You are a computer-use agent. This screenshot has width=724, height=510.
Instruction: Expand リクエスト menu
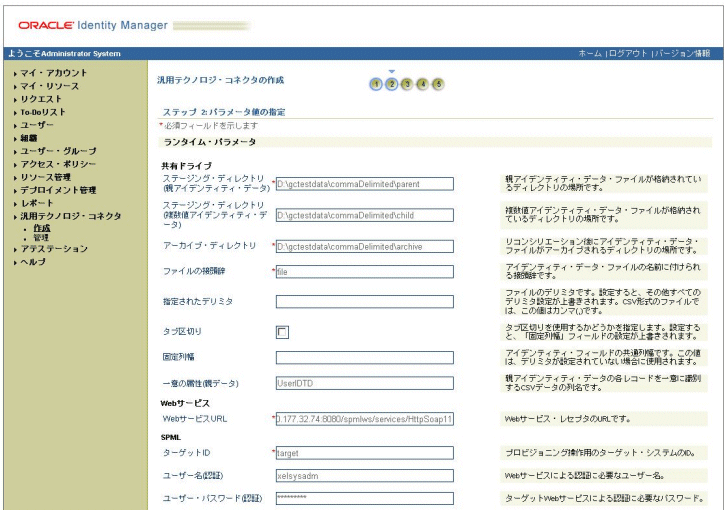41,99
